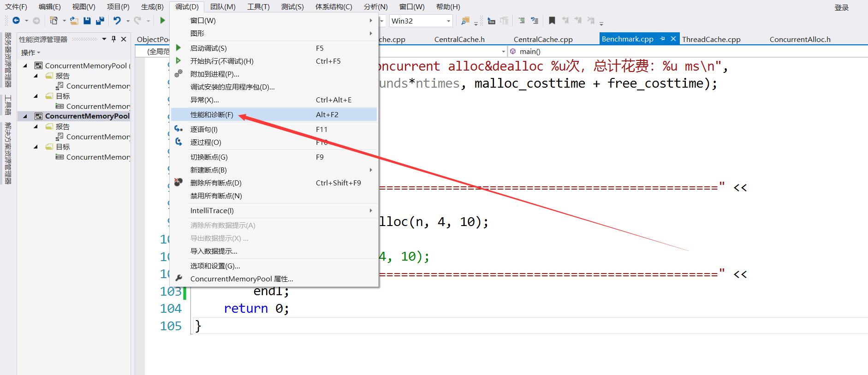Click the Find in Files folder icon
This screenshot has width=868, height=375.
click(465, 21)
